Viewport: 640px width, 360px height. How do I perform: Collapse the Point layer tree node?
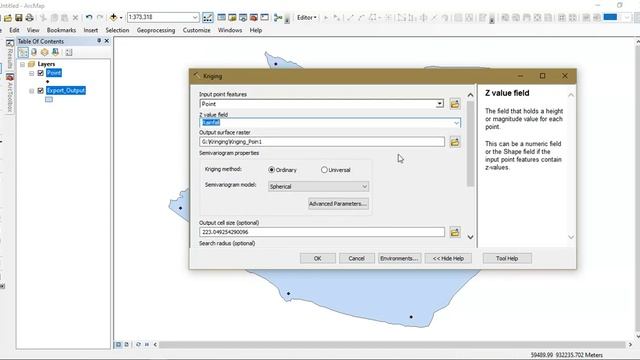tap(31, 73)
